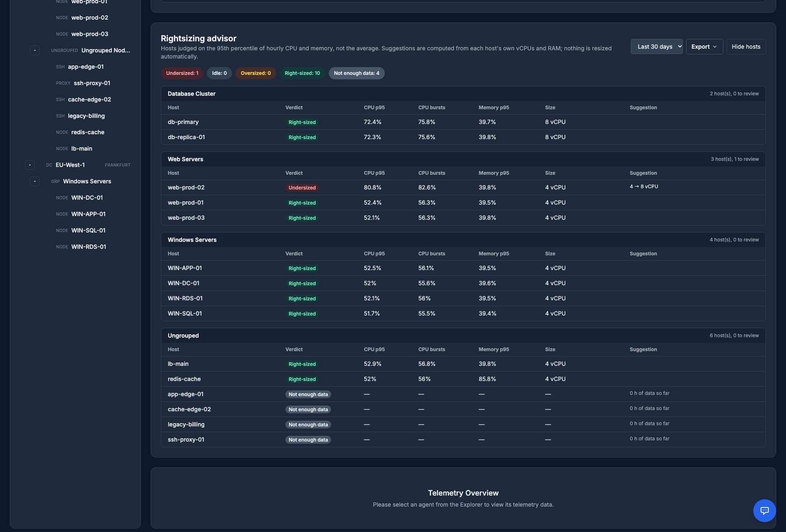
Task: Select legacy-billing in the explorer tree
Action: click(x=86, y=116)
